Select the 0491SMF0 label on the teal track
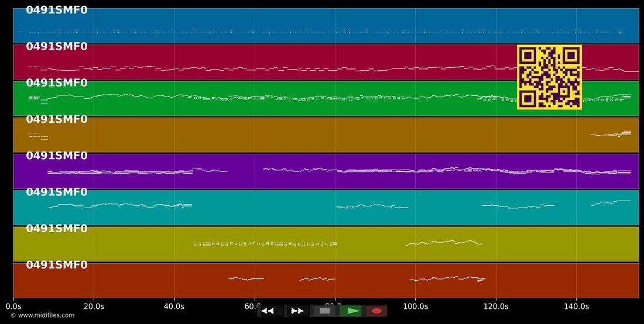 tap(57, 192)
